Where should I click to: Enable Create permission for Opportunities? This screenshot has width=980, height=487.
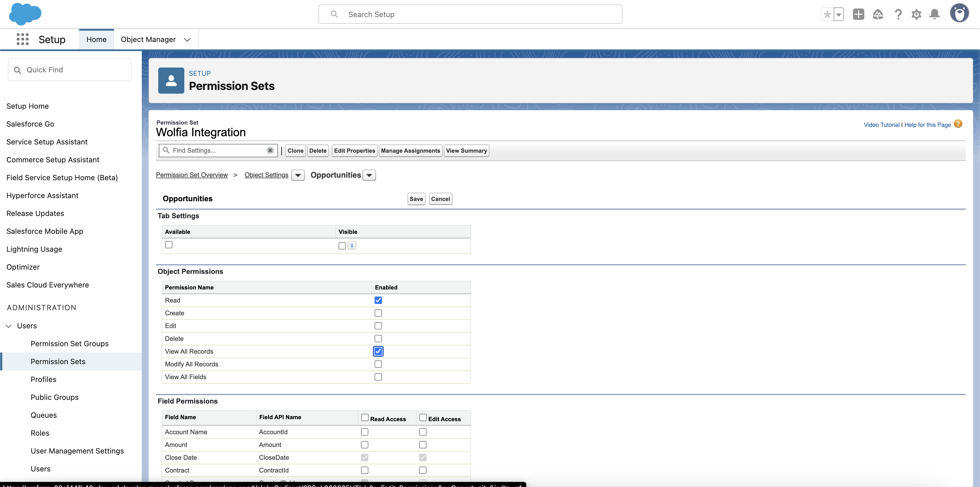click(x=378, y=313)
